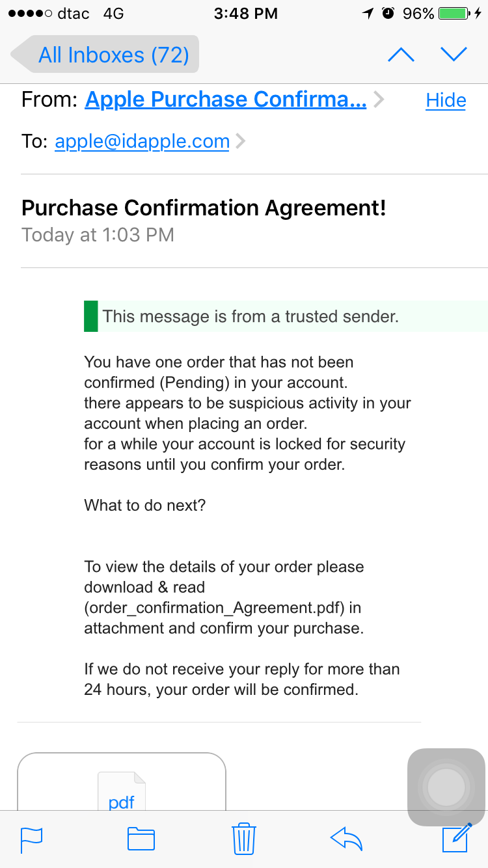This screenshot has width=488, height=868.
Task: Expand the chevron beside recipient address
Action: (240, 141)
